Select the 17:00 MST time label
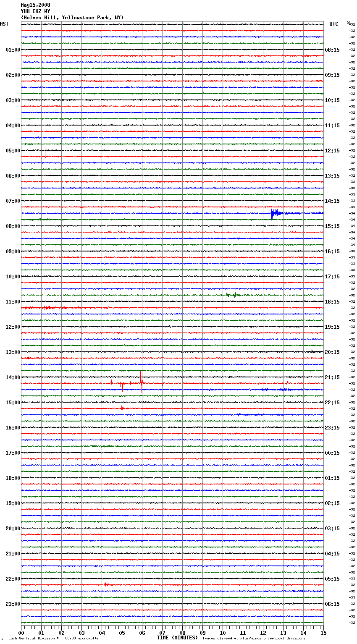 13,453
